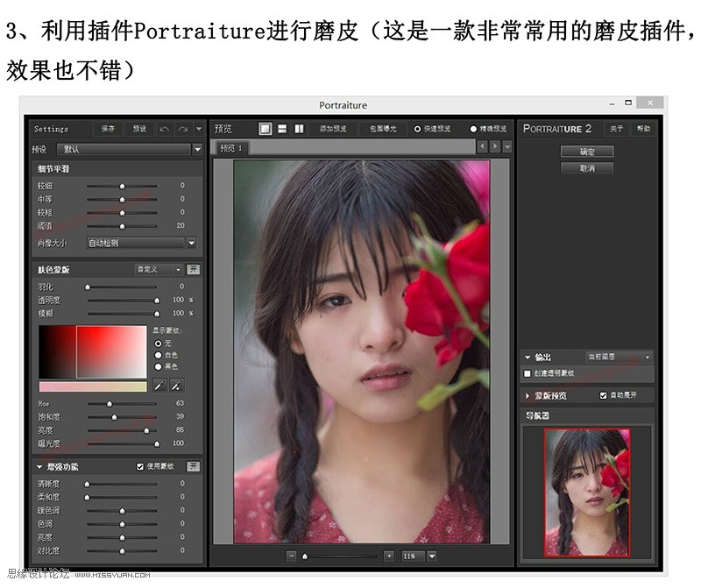Click 包围曝光 bracketing button
The image size is (701, 588).
click(x=383, y=129)
